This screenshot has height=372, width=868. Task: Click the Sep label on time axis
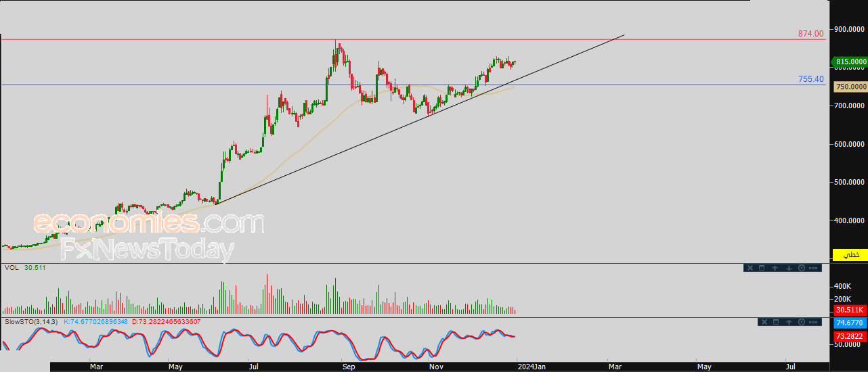(349, 367)
